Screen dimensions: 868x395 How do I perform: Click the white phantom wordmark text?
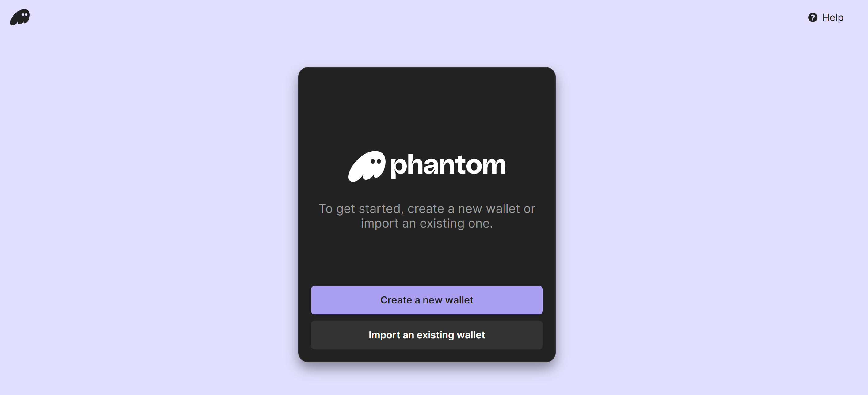click(448, 166)
